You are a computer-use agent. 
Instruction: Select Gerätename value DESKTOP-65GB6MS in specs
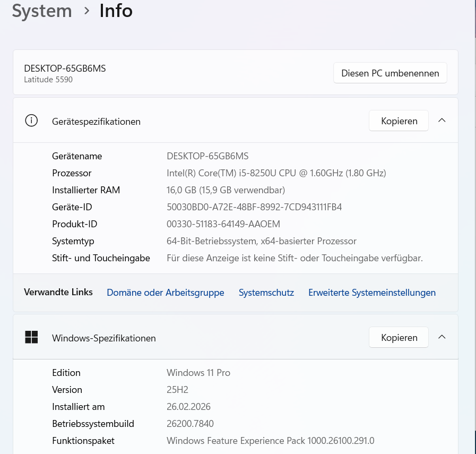[x=207, y=156]
